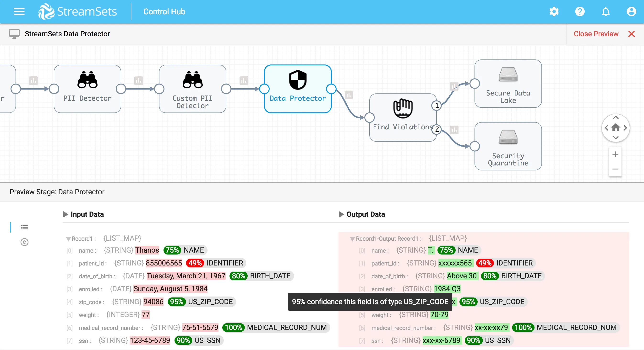Image resolution: width=644 pixels, height=350 pixels.
Task: Click the Data Protector shield icon
Action: tap(298, 80)
